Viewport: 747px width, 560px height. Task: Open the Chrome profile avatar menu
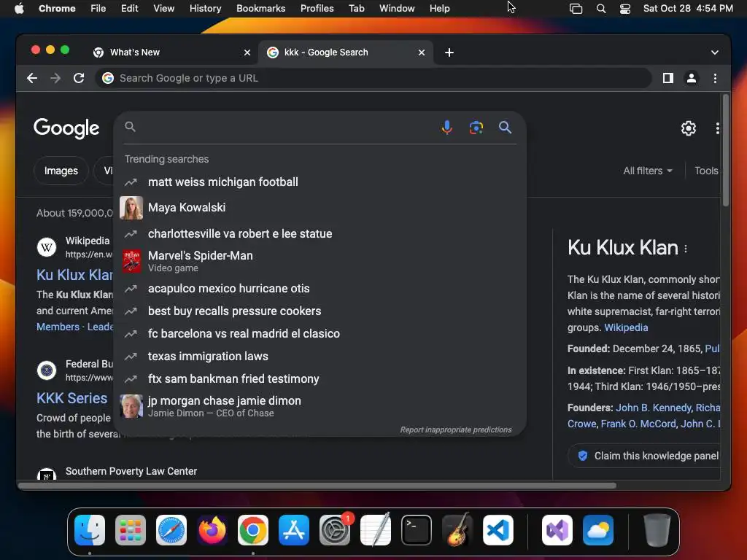click(x=692, y=78)
